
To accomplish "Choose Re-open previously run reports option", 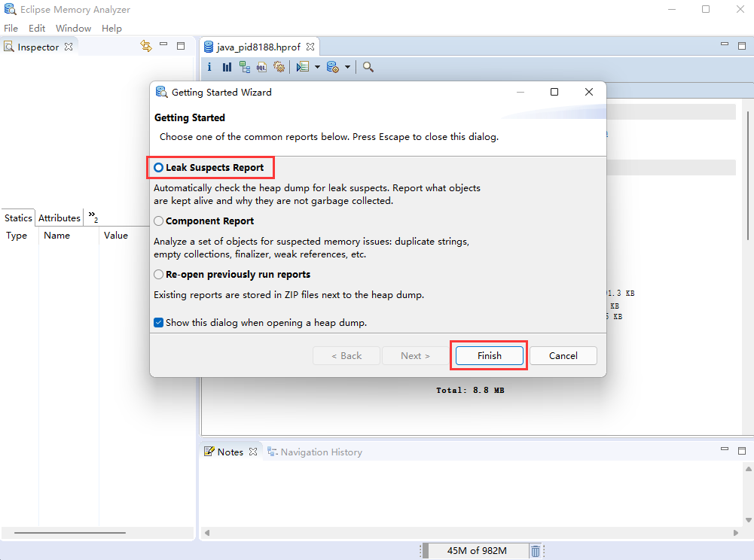I will [159, 275].
